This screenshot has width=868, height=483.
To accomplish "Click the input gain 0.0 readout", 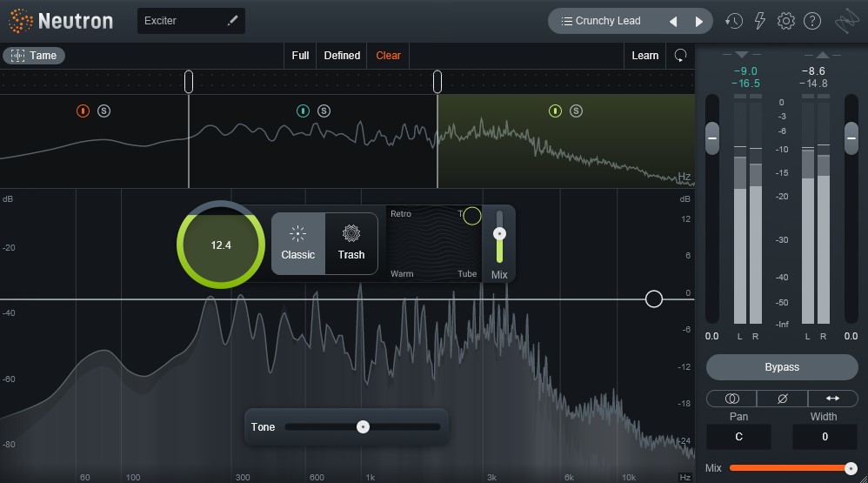I will [x=712, y=336].
